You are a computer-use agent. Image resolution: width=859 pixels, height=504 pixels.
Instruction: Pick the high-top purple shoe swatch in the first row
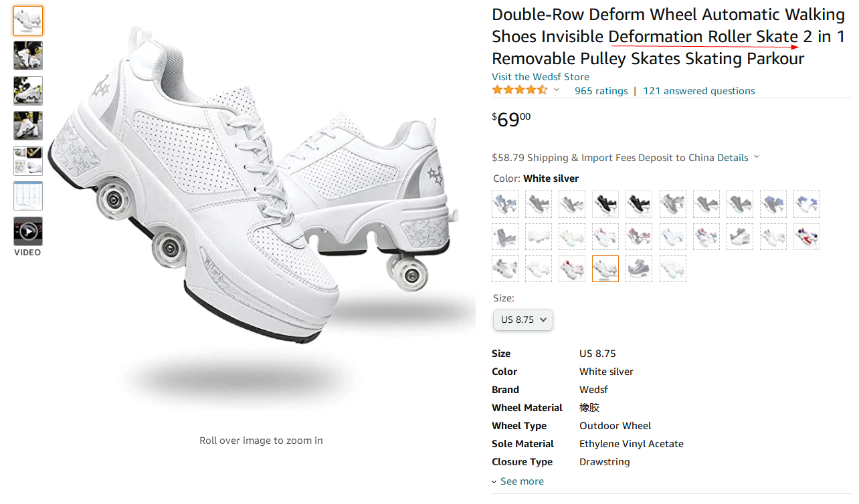773,205
